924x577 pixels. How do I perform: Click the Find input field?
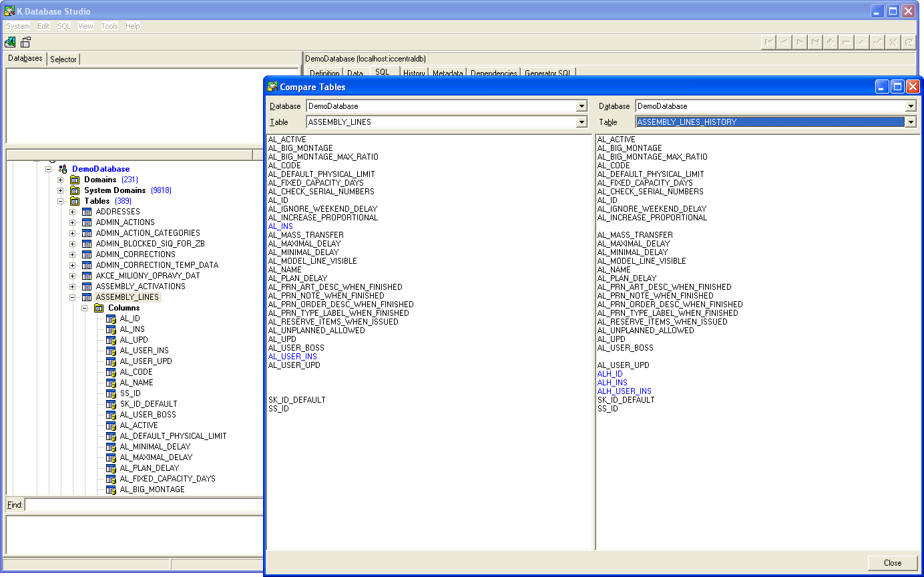click(144, 505)
